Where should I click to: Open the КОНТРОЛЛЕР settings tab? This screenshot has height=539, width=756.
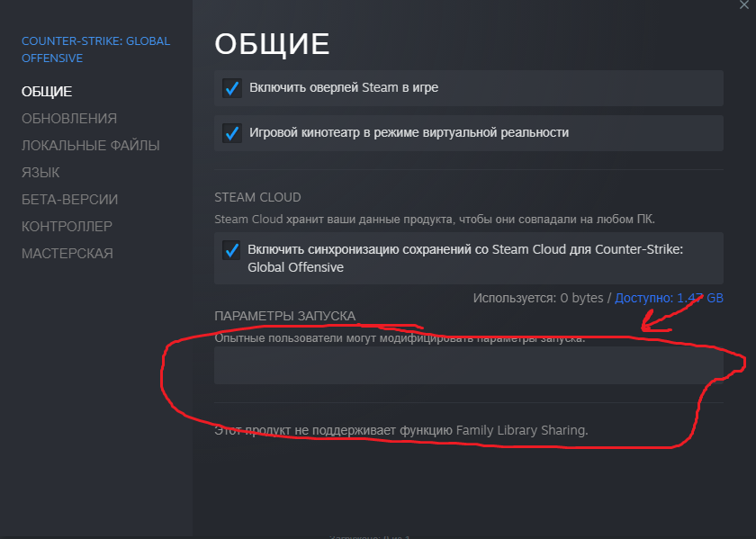point(67,226)
